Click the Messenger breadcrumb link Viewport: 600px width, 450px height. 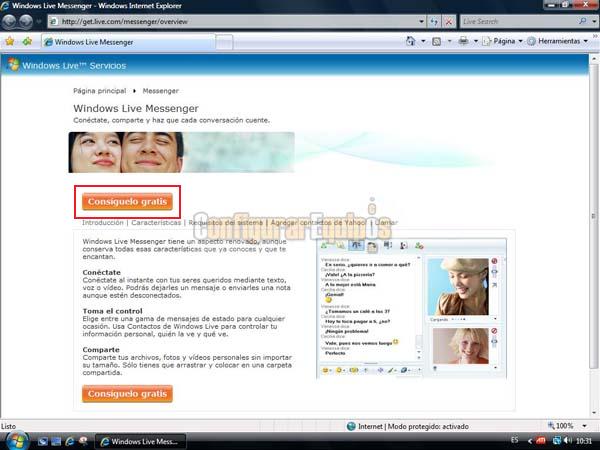click(160, 91)
